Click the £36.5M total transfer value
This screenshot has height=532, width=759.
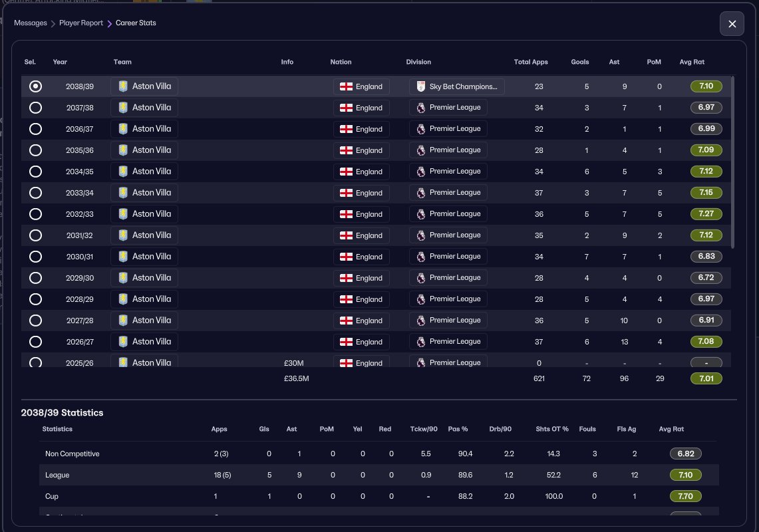(296, 378)
